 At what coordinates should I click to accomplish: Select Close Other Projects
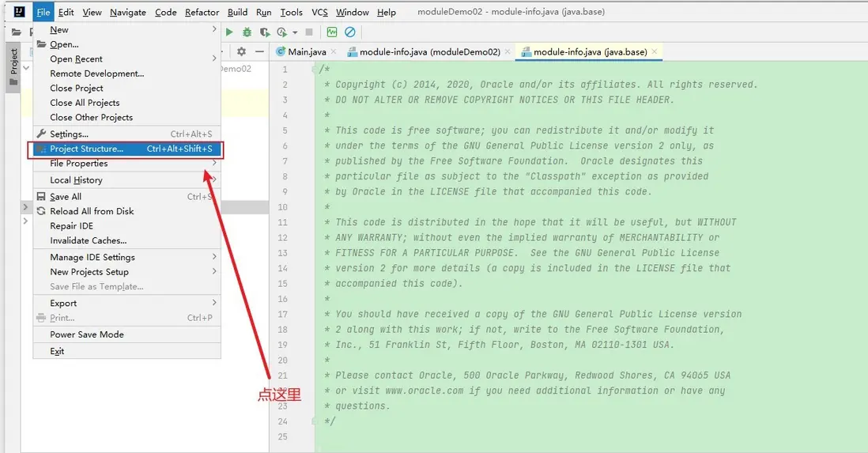tap(126, 118)
